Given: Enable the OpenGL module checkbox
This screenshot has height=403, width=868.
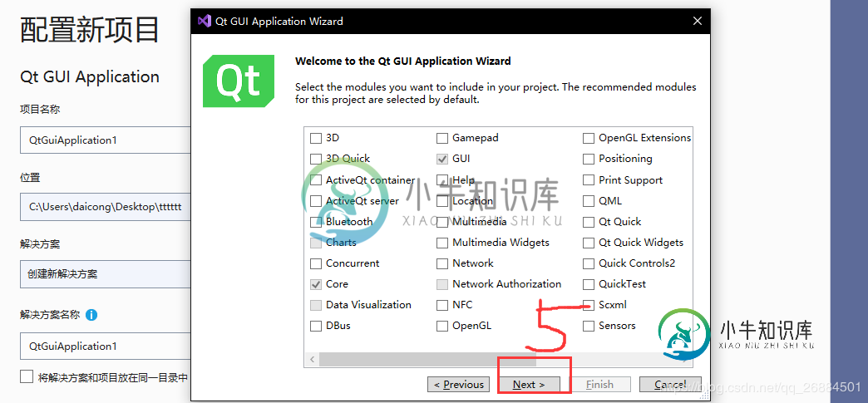Looking at the screenshot, I should 442,326.
